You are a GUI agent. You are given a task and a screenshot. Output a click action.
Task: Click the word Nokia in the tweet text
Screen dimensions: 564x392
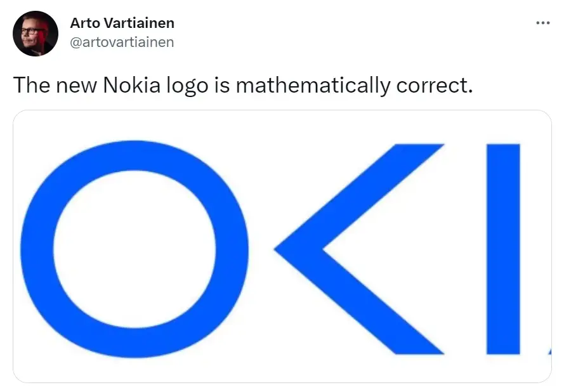coord(132,84)
